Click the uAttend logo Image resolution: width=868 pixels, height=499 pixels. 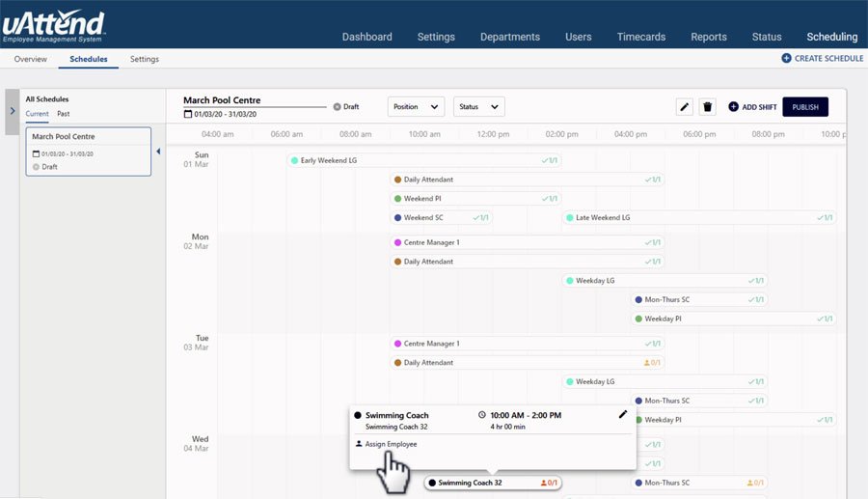[x=54, y=25]
